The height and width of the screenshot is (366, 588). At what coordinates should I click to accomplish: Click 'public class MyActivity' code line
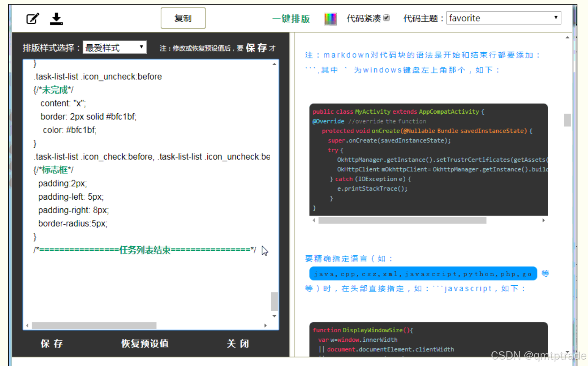click(x=398, y=112)
